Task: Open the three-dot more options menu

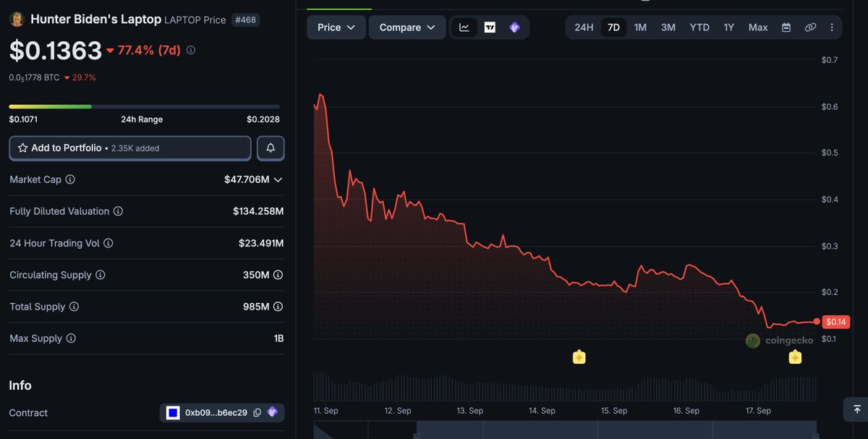Action: click(832, 27)
